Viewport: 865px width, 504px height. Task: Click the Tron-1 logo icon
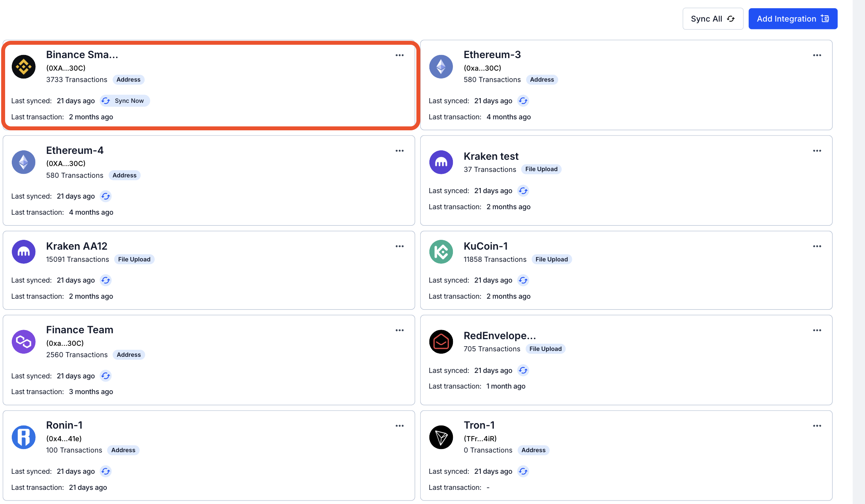[x=441, y=437]
